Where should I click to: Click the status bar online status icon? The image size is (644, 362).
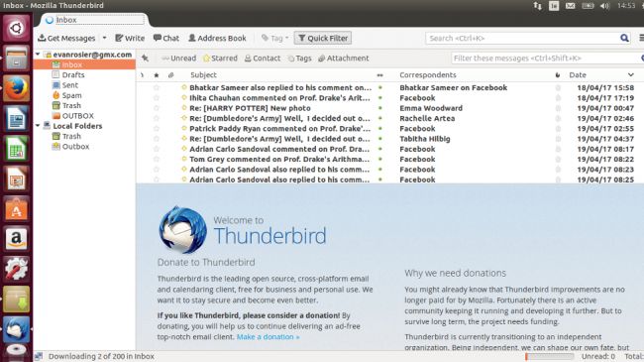tap(39, 356)
